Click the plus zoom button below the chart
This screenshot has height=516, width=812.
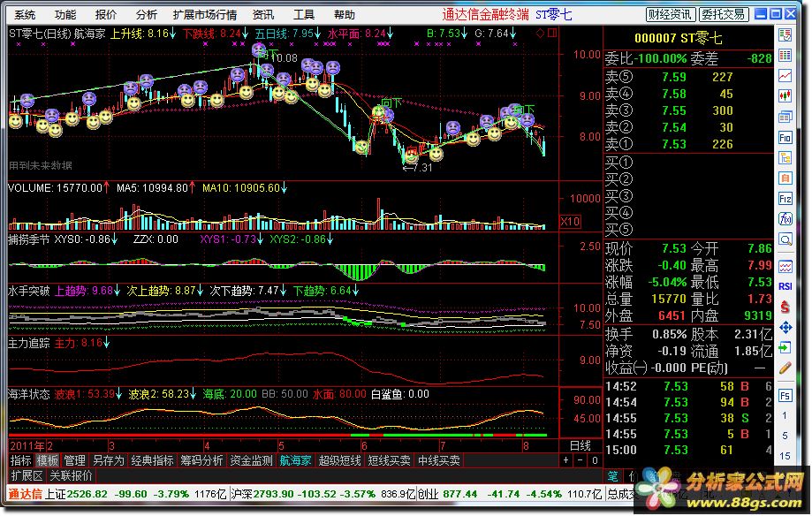(566, 460)
